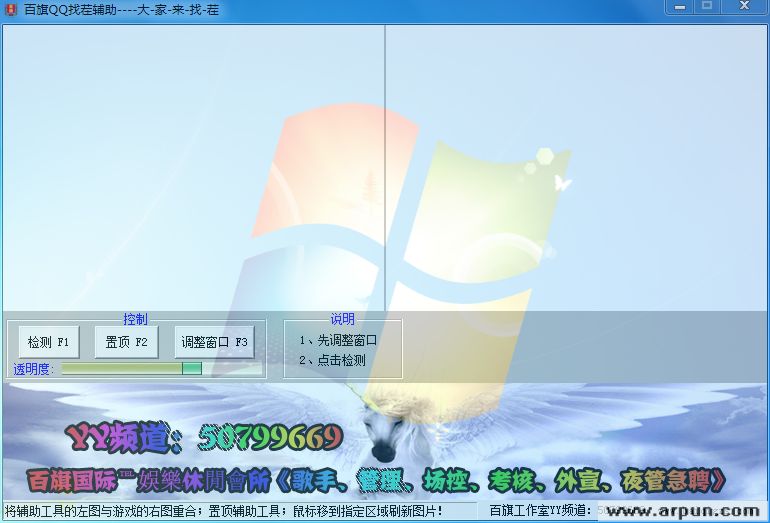Viewport: 770px width, 523px height.
Task: Click the 透明度 transparency slider handle
Action: point(192,368)
